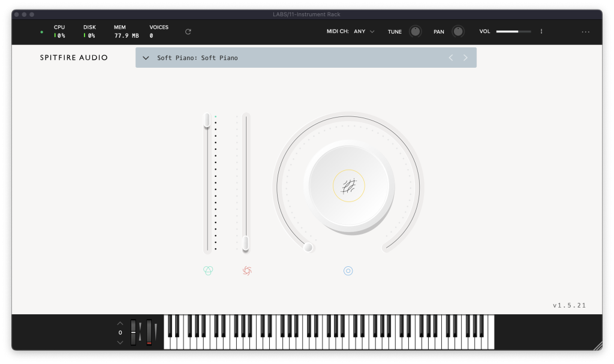Go to the previous preset with left arrow
Viewport: 614px width, 364px height.
point(451,58)
